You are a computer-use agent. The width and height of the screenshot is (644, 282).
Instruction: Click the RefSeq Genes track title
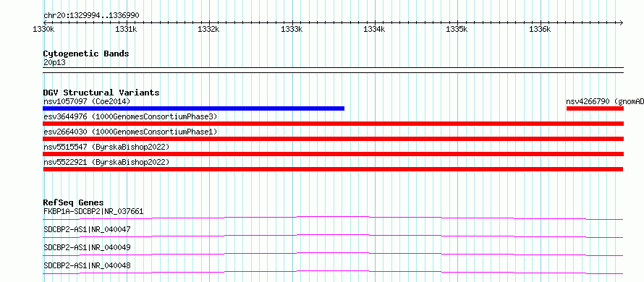coord(74,202)
